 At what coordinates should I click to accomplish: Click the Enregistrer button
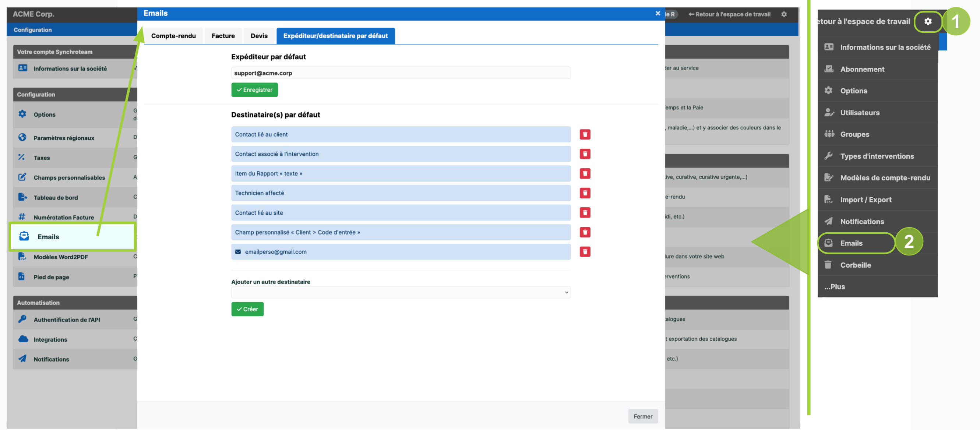point(254,90)
